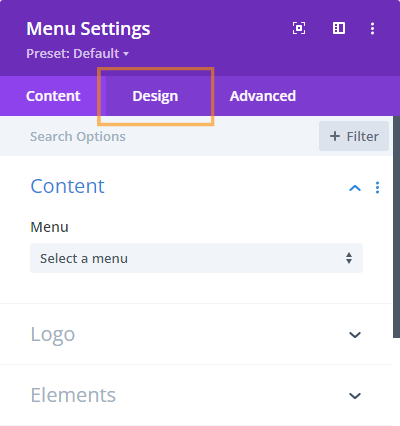Click the blue Content section title

point(67,186)
